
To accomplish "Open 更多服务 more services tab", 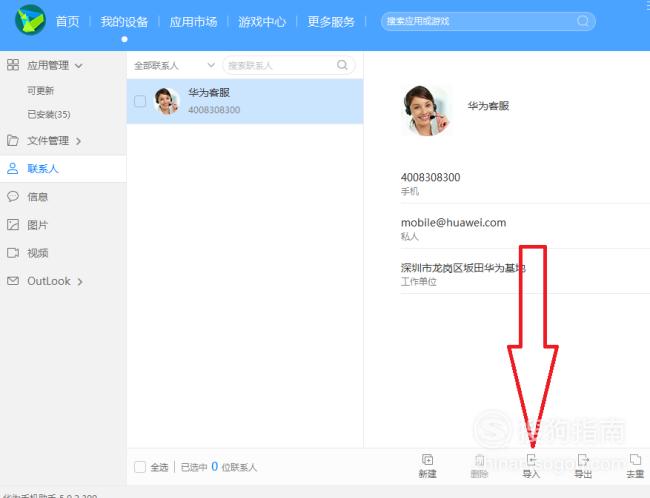I will click(331, 22).
